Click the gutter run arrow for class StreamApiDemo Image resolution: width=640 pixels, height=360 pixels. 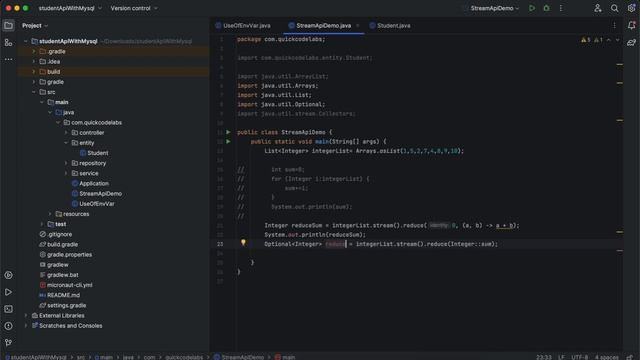[x=229, y=132]
